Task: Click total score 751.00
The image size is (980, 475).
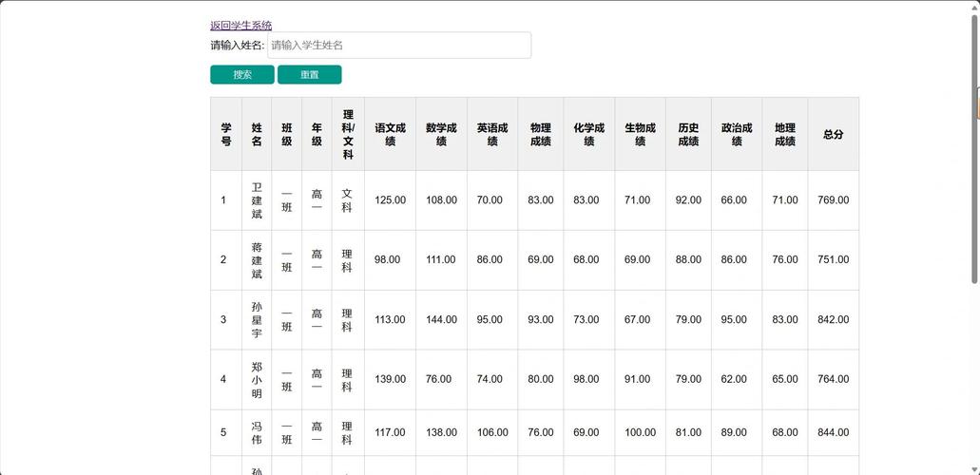Action: tap(833, 260)
